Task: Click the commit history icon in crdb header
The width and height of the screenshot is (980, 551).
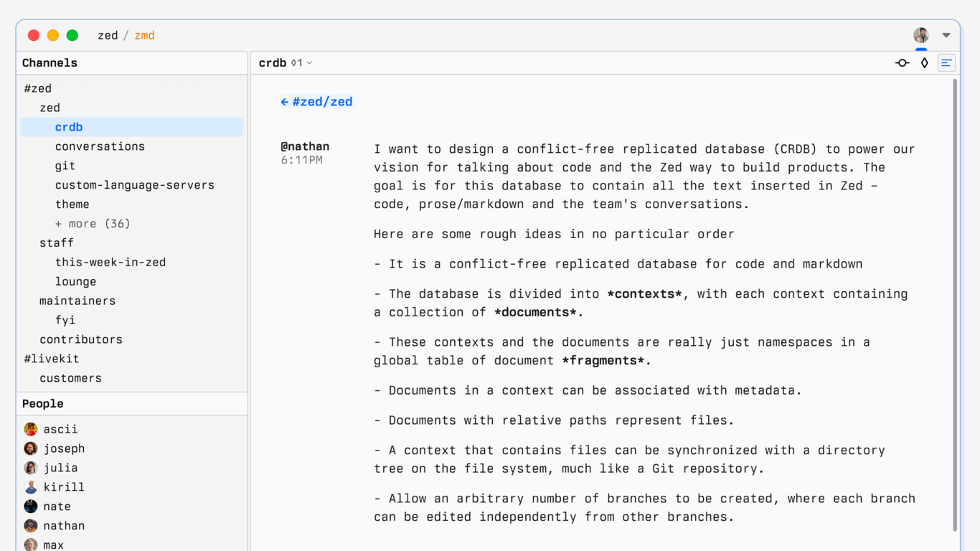Action: [903, 63]
